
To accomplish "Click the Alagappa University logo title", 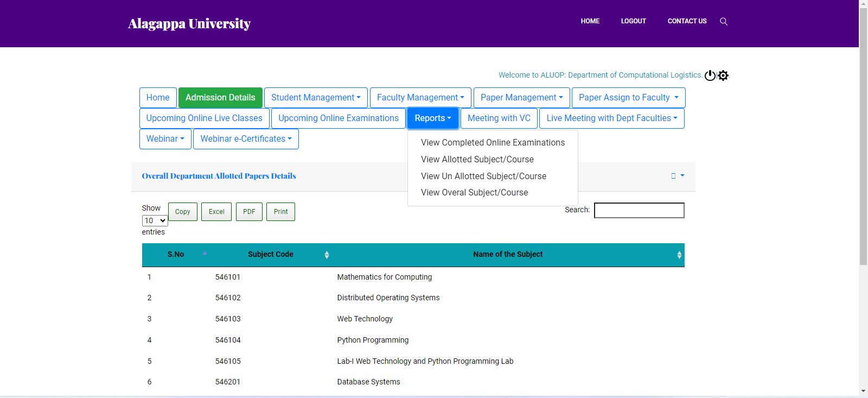I will (x=189, y=24).
